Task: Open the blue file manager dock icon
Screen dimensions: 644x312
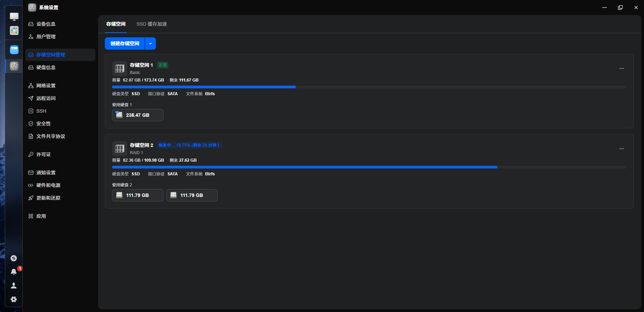Action: [x=14, y=50]
